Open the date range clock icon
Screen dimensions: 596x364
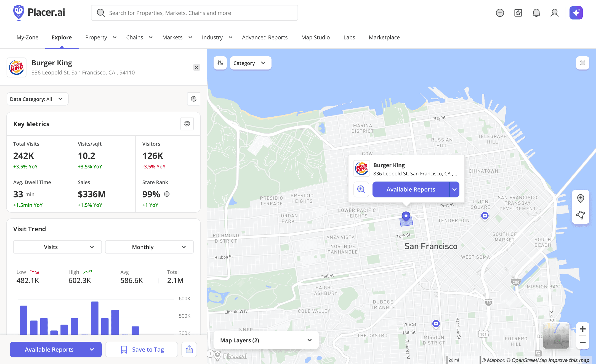(194, 99)
